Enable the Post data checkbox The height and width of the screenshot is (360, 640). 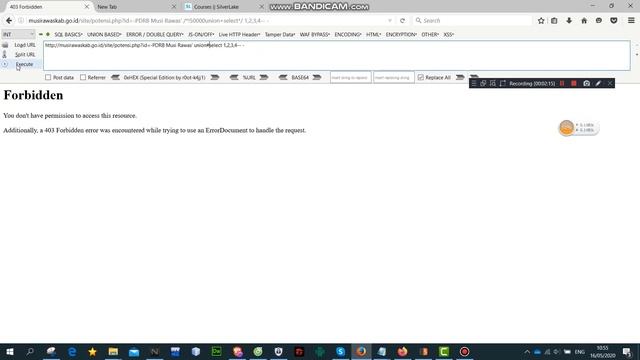[48, 77]
